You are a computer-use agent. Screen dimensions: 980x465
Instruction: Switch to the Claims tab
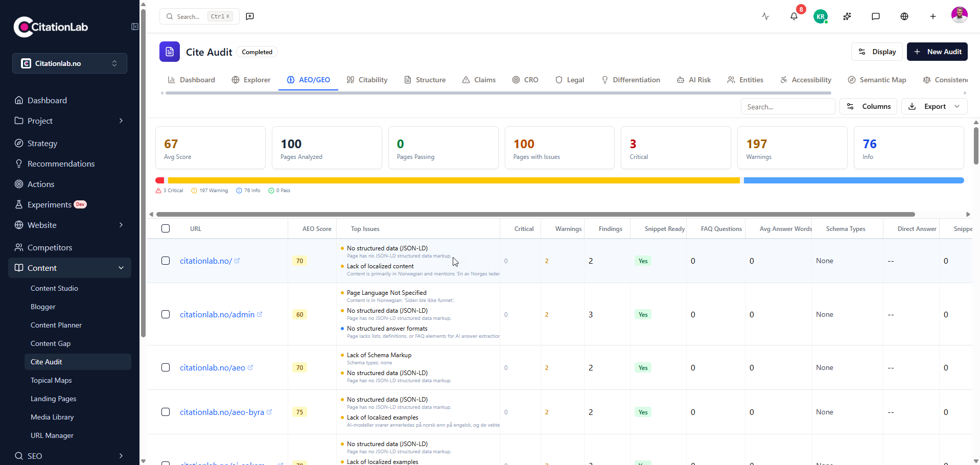[479, 80]
